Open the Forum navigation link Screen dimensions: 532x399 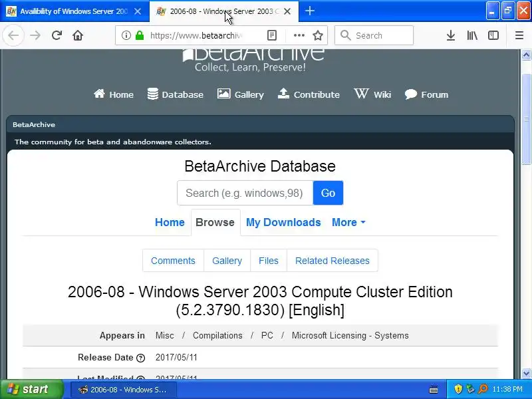point(426,94)
